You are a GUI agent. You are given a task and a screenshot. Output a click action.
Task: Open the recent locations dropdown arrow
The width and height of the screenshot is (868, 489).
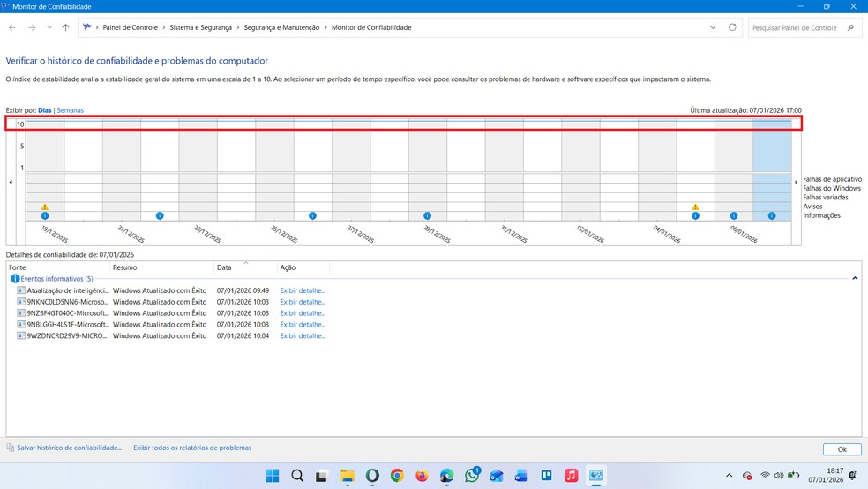pyautogui.click(x=49, y=27)
